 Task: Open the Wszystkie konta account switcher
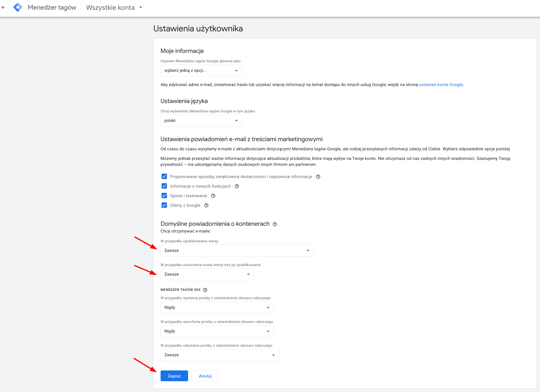coord(114,7)
